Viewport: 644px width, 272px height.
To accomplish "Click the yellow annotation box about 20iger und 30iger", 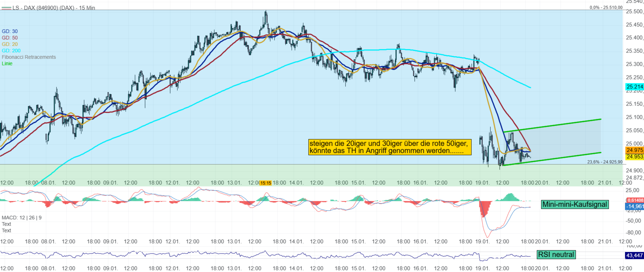I will coord(389,147).
